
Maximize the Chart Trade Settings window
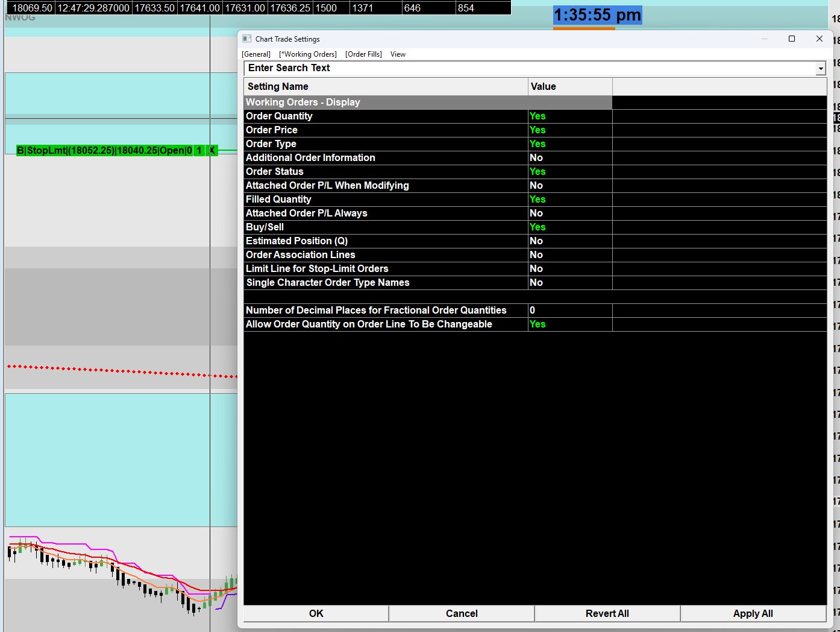tap(792, 39)
